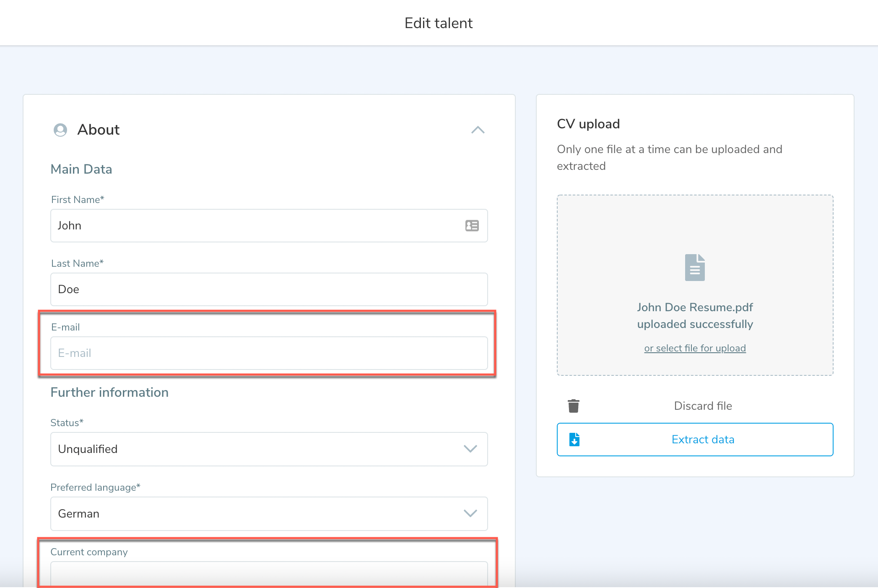The height and width of the screenshot is (588, 878).
Task: Click the download icon on Extract data
Action: [x=574, y=440]
